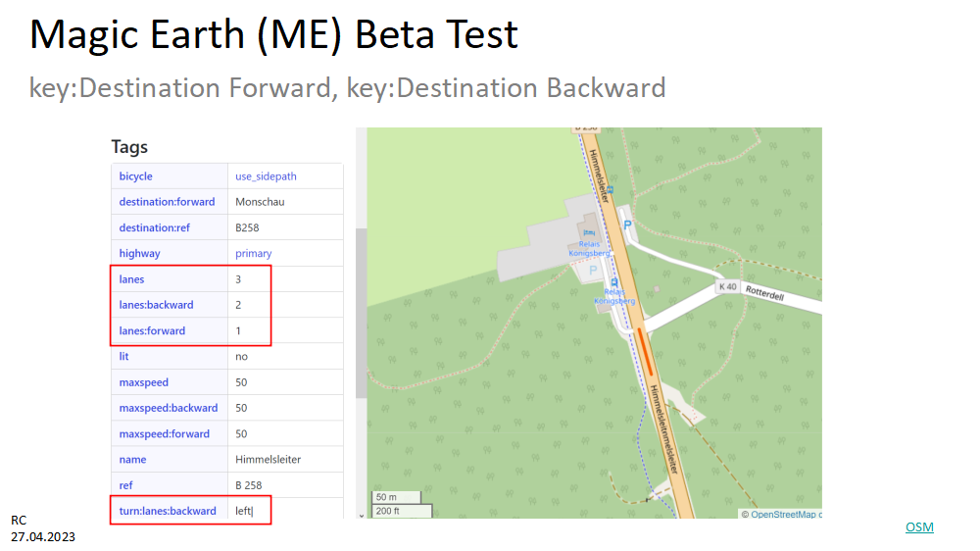980x551 pixels.
Task: Click the 50 m map scale bar
Action: [x=395, y=497]
